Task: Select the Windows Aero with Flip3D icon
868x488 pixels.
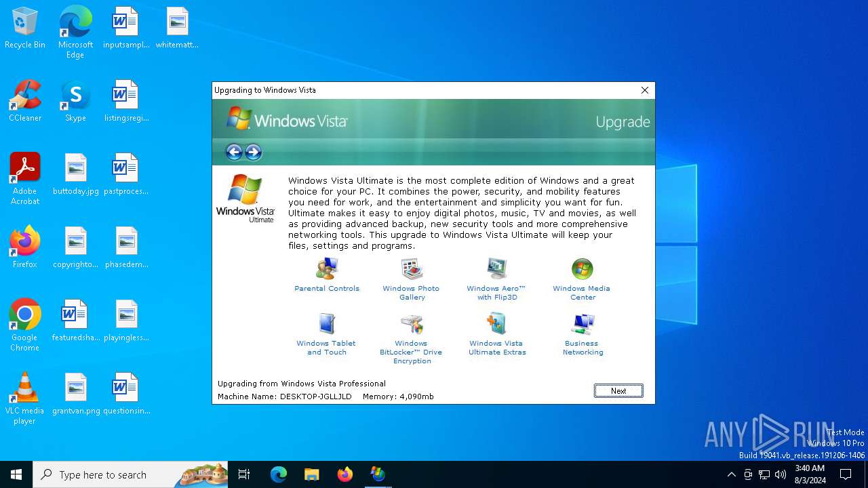Action: pyautogui.click(x=497, y=268)
